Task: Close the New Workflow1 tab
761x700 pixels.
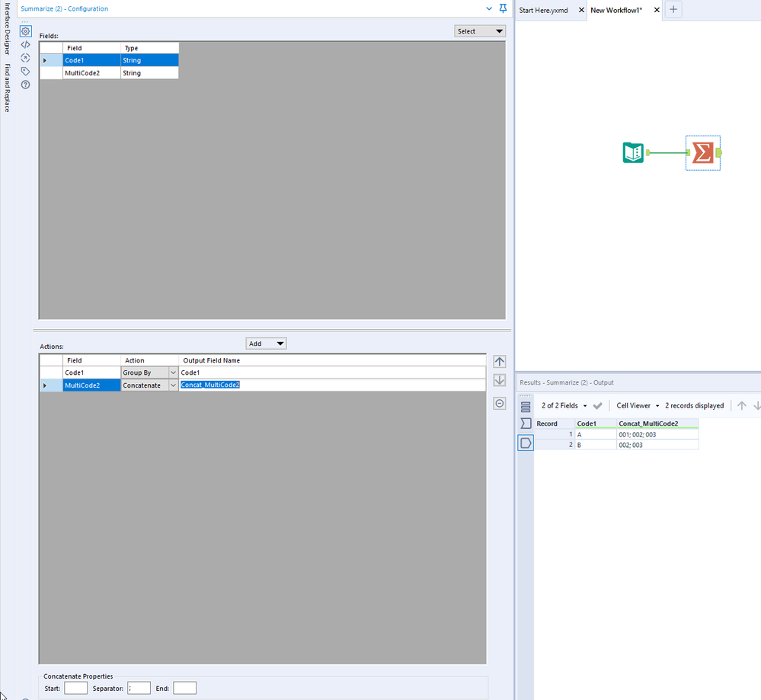Action: point(657,10)
